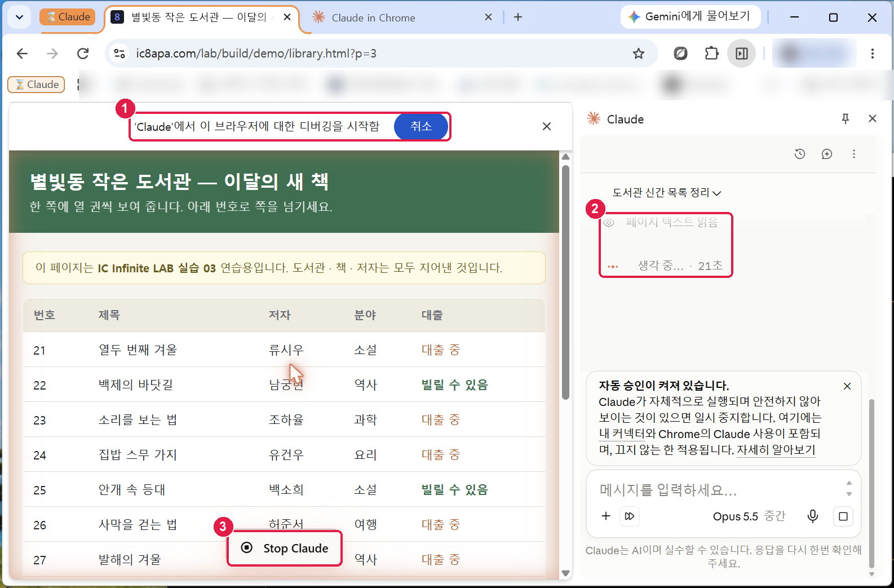894x588 pixels.
Task: Open the Opus 5.5 model selector
Action: (749, 516)
